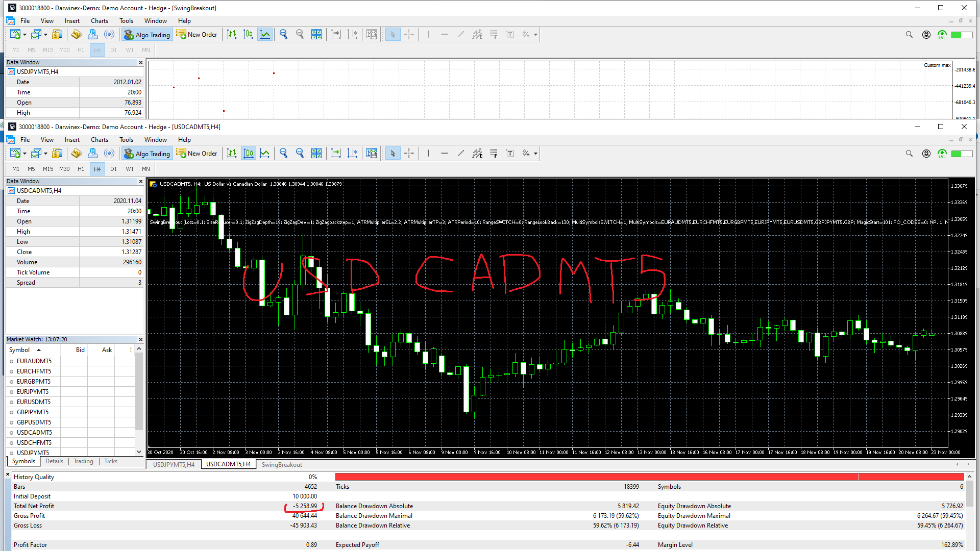Screen dimensions: 980x551
Task: Close the Market Watch panel
Action: point(141,339)
